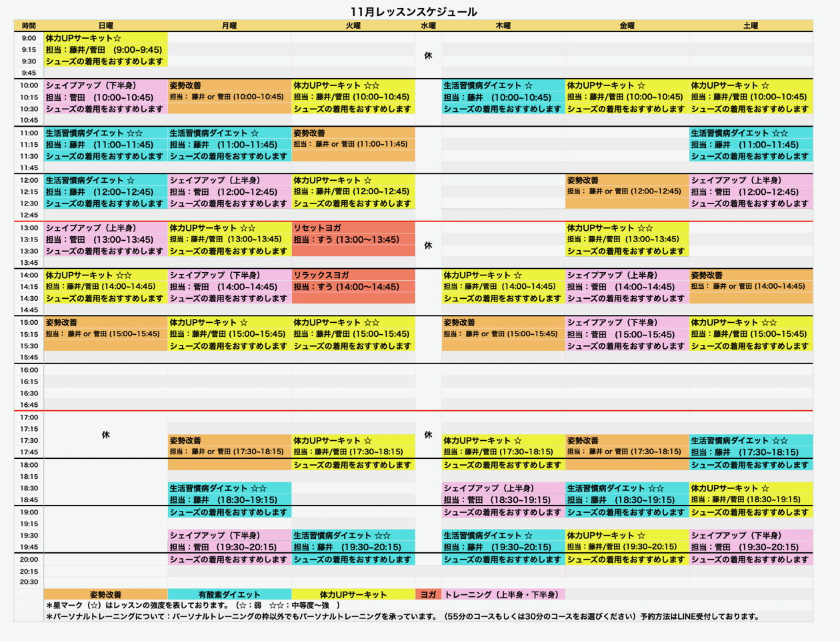Select 体力UPサーキット☆ in the 9:00 row
This screenshot has width=840, height=641.
pos(105,38)
